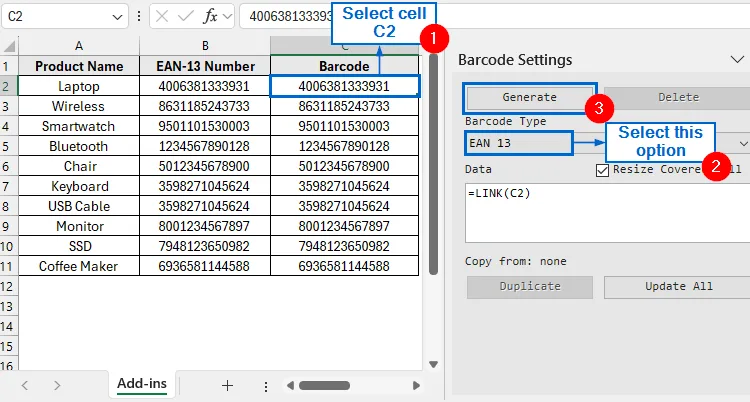Click the Update All button
The width and height of the screenshot is (750, 402).
[x=678, y=287]
